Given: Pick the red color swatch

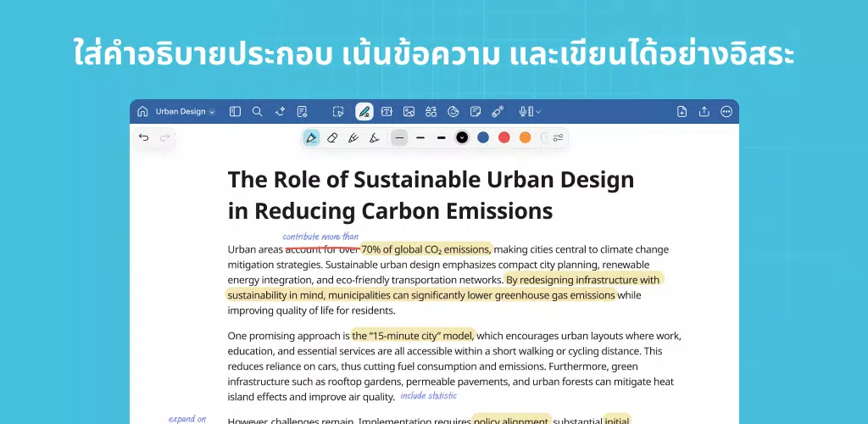Looking at the screenshot, I should pos(504,138).
